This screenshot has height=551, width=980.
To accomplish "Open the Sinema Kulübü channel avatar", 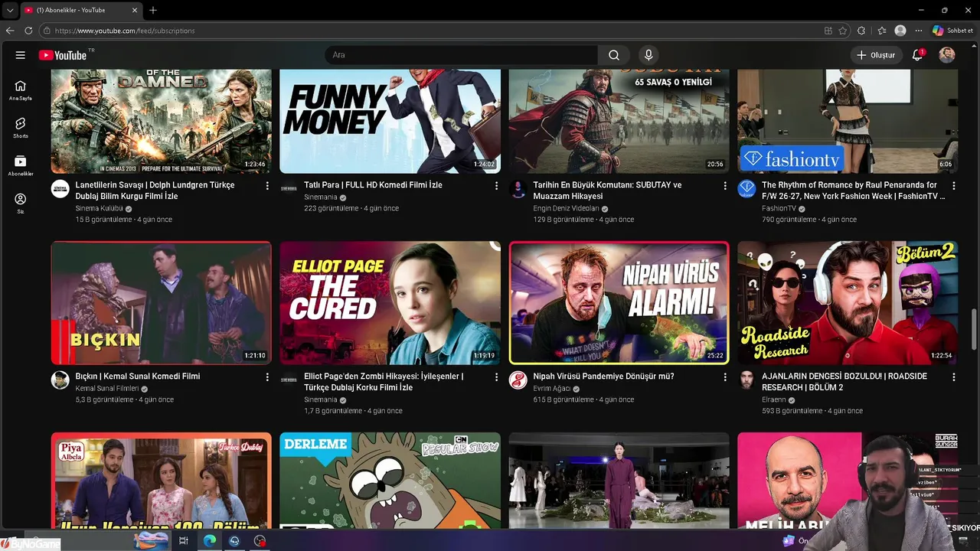I will (60, 189).
